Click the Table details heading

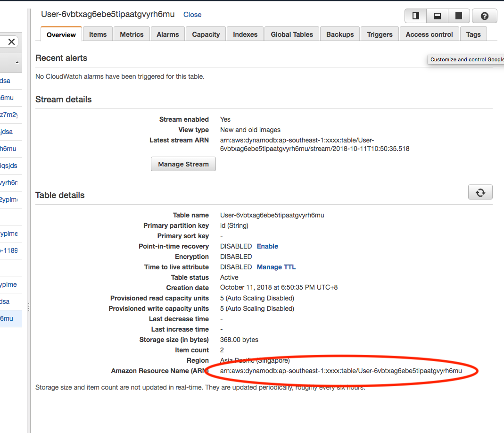click(60, 195)
